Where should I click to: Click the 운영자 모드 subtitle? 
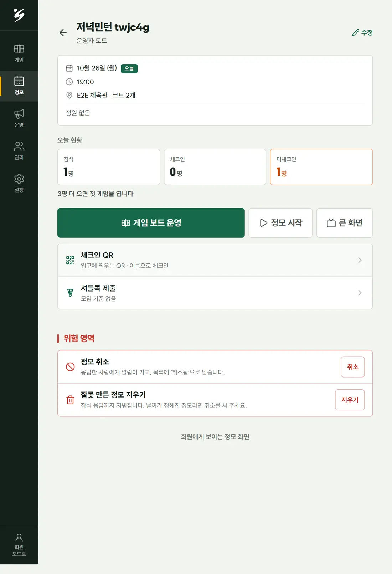92,41
